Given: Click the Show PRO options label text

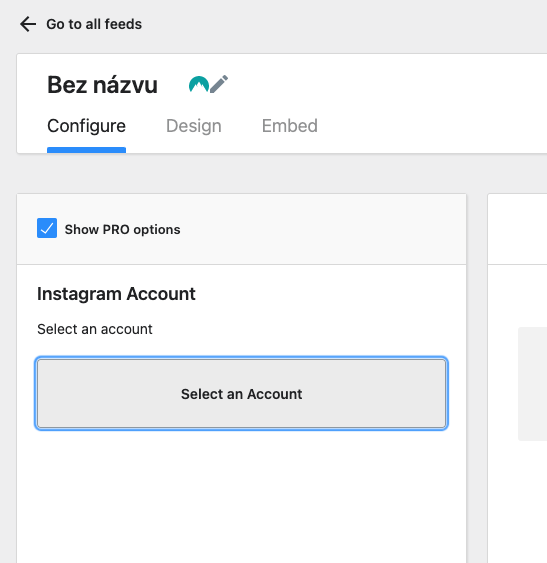Looking at the screenshot, I should click(x=122, y=229).
